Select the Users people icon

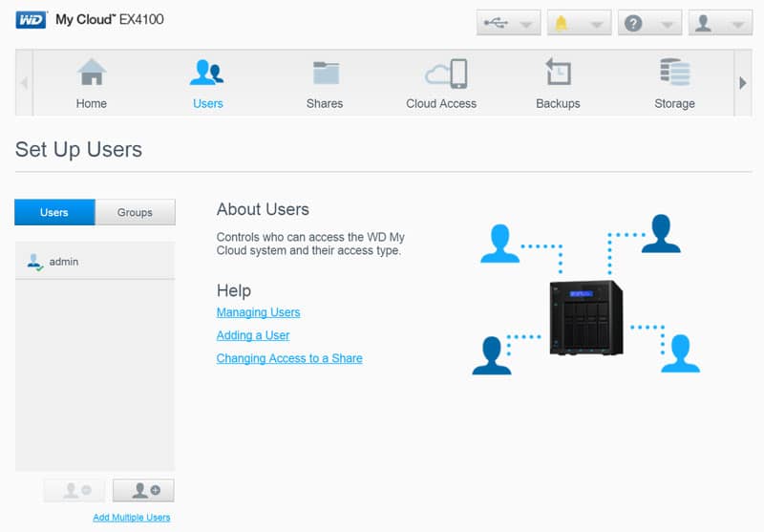click(207, 73)
